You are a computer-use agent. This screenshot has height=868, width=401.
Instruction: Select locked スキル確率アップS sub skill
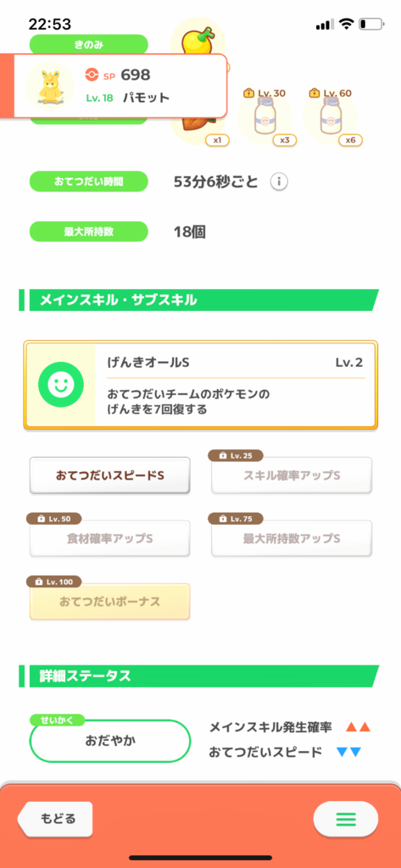pyautogui.click(x=292, y=476)
